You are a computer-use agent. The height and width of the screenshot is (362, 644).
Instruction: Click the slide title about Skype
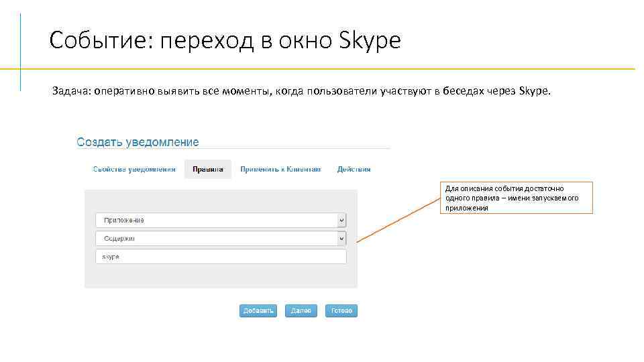click(x=225, y=42)
